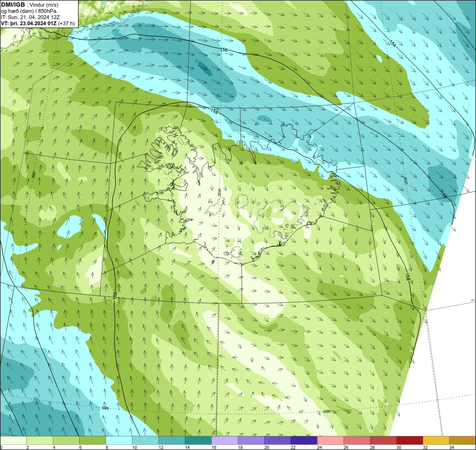Click the 12–14 m/s teal legend swatch
Image resolution: width=476 pixels, height=450 pixels.
pyautogui.click(x=172, y=440)
